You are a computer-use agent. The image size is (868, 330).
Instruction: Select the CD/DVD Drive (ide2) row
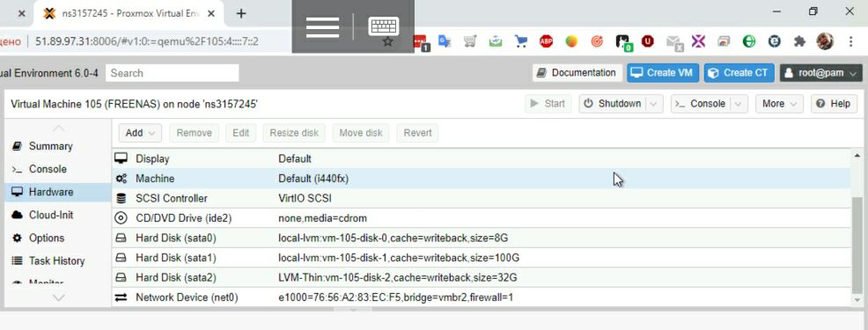(x=481, y=218)
